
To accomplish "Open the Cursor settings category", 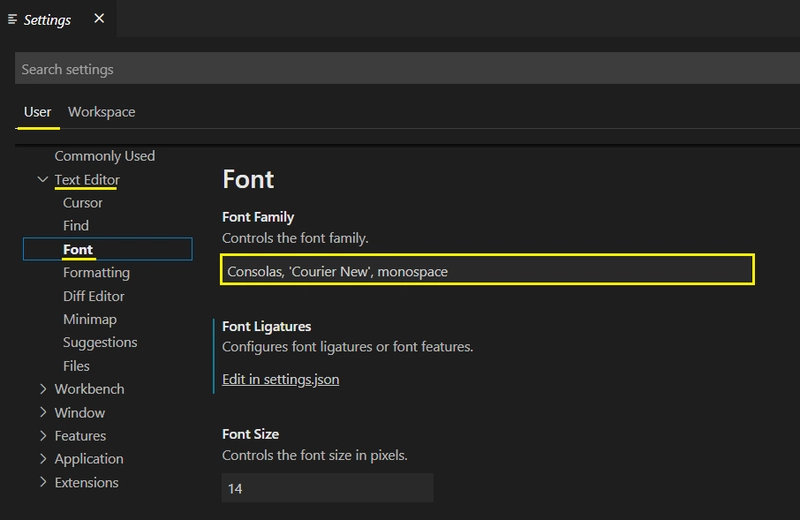I will pos(82,203).
